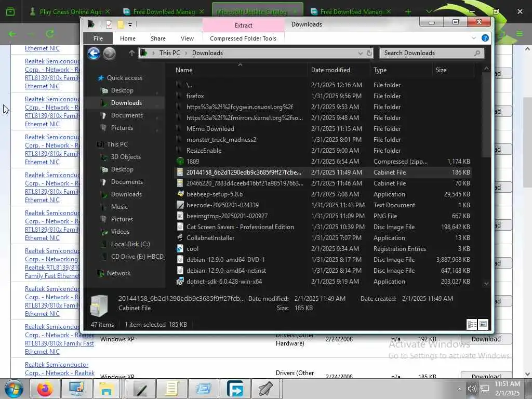
Task: Click the Properties quick access toolbar icon
Action: [109, 24]
